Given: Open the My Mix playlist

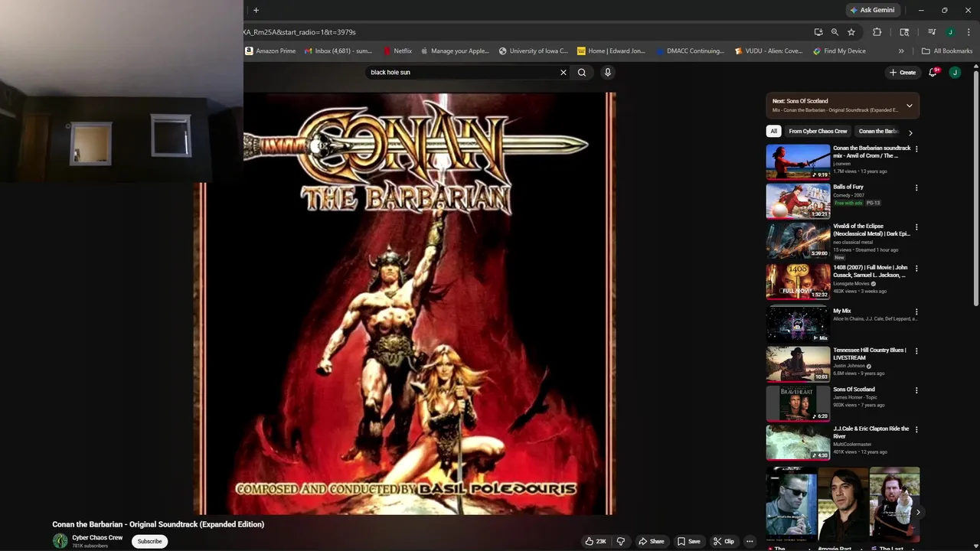Looking at the screenshot, I should point(798,324).
